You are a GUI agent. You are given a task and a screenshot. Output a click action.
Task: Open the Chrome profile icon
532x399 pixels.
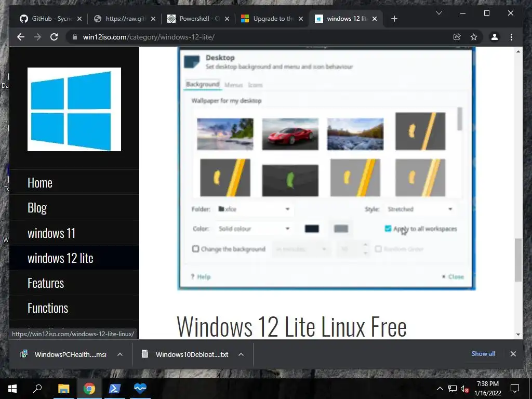(495, 37)
